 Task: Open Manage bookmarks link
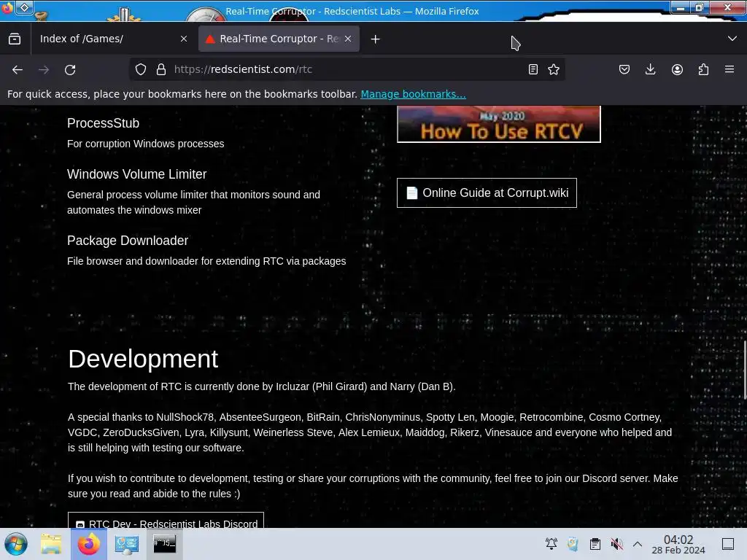pyautogui.click(x=413, y=94)
